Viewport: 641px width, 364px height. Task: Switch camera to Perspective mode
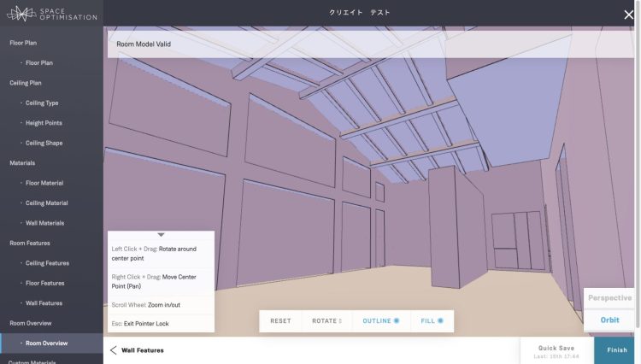610,298
